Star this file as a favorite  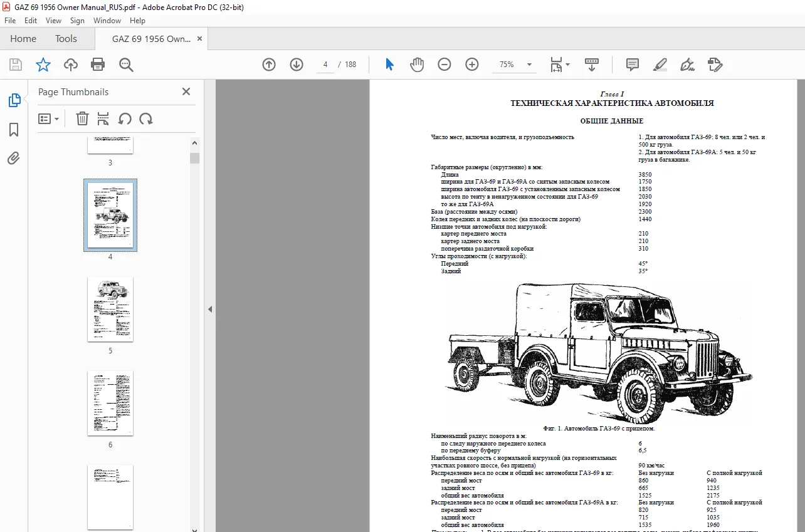(x=43, y=65)
